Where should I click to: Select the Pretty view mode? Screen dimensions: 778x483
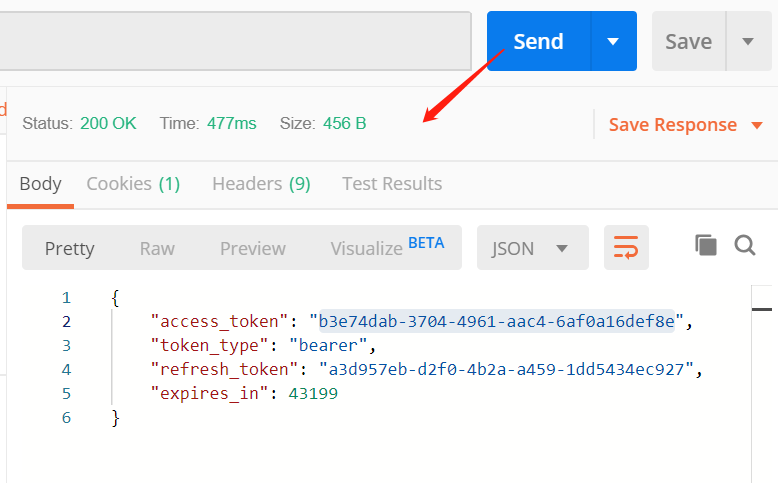(x=69, y=248)
